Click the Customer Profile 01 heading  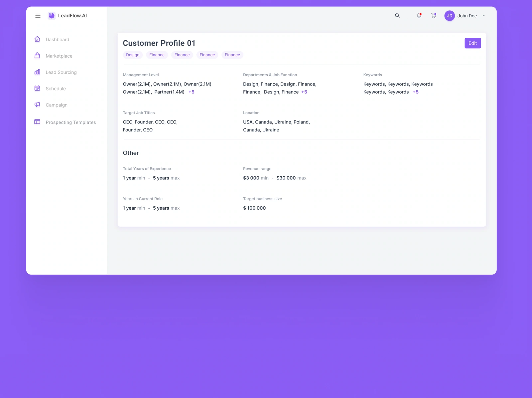pos(159,43)
